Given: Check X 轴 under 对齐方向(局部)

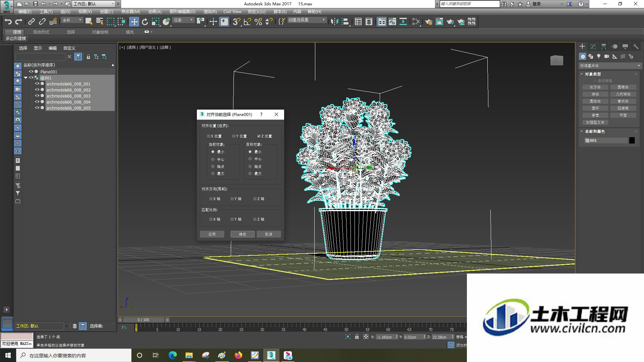Looking at the screenshot, I should [211, 199].
